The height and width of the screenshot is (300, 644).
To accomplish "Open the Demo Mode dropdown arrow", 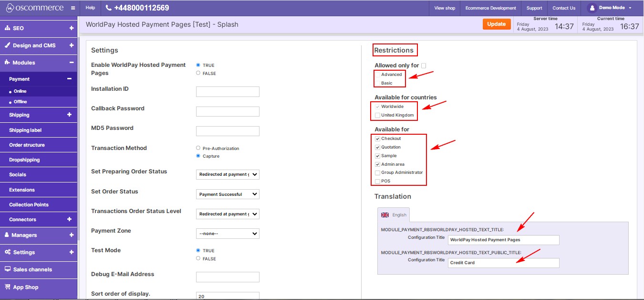I will click(630, 8).
